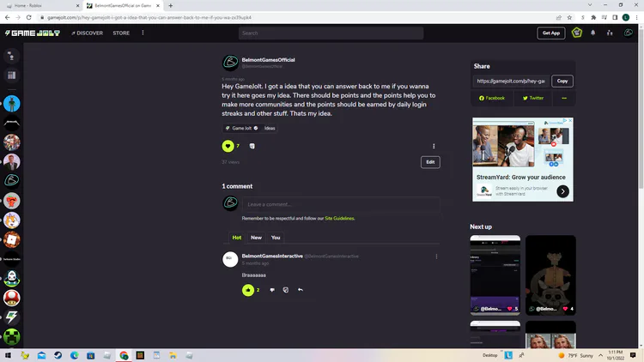Open the Roblox community in sidebar
Image resolution: width=644 pixels, height=362 pixels.
click(11, 239)
